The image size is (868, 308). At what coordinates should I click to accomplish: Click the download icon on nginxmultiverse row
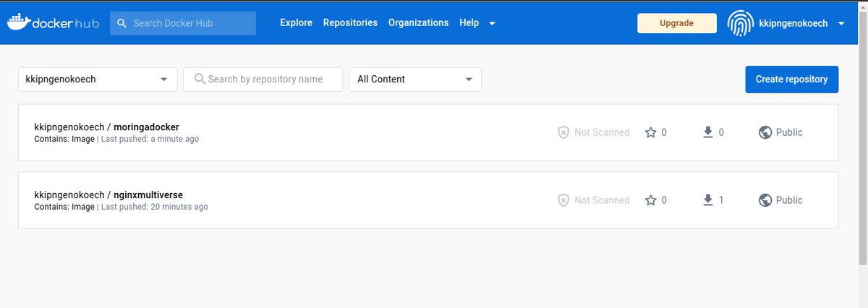click(708, 200)
